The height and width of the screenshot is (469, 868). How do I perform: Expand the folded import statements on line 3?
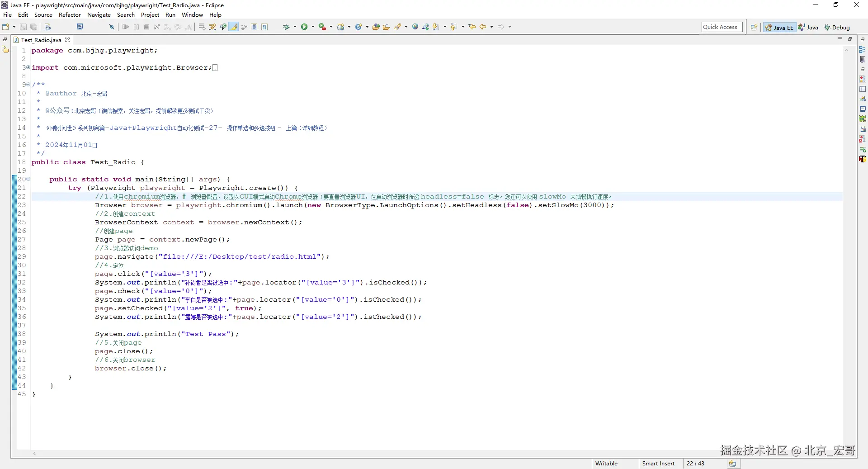pyautogui.click(x=28, y=67)
